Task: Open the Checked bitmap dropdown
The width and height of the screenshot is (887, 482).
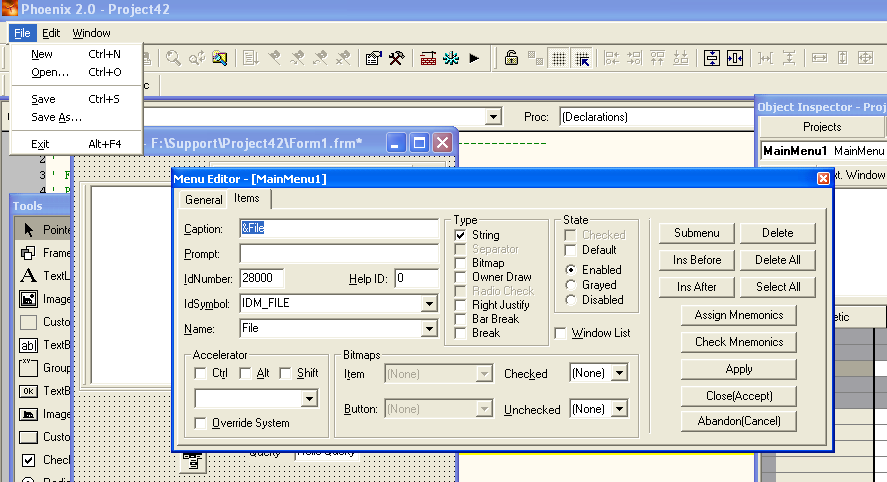Action: coord(619,373)
